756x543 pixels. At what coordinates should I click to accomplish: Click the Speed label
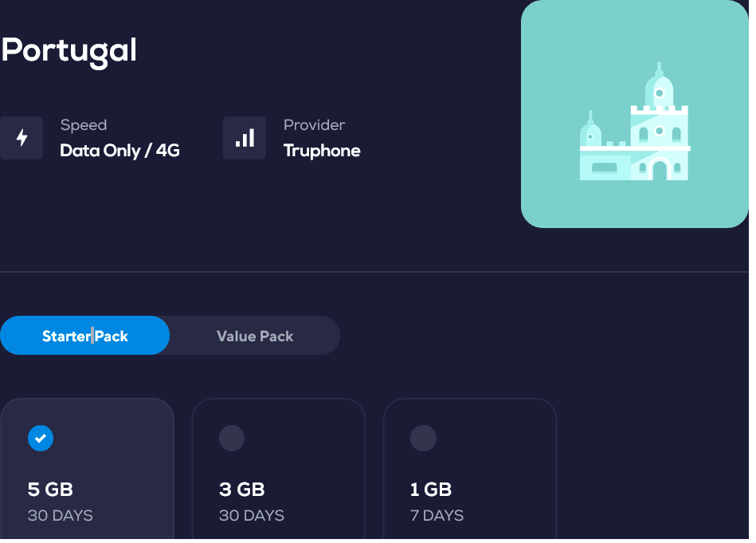click(x=84, y=125)
